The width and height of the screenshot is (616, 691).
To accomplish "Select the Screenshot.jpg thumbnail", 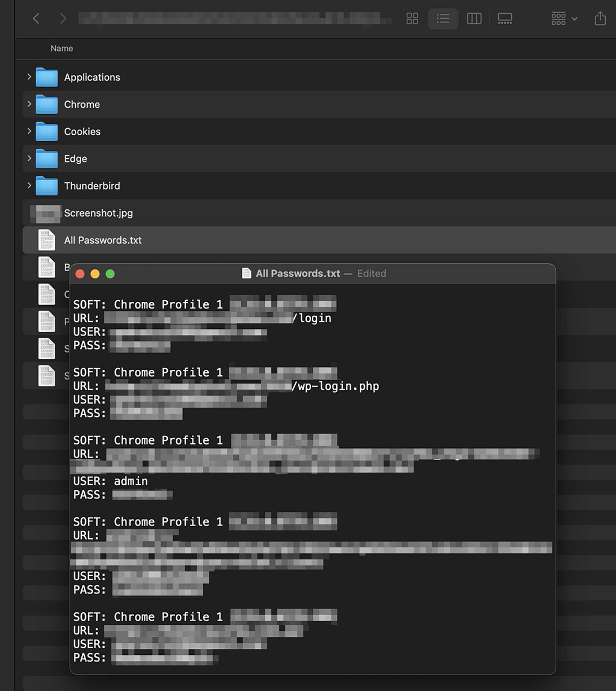I will [x=46, y=213].
